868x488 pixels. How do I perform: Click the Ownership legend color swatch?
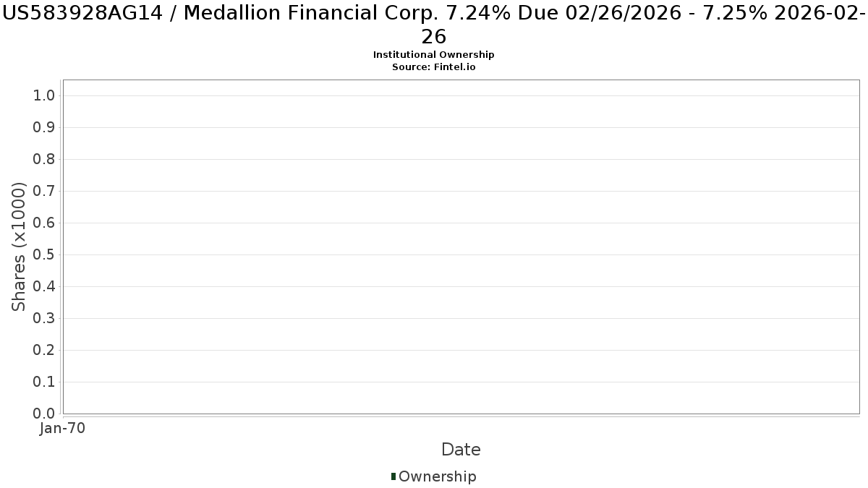pyautogui.click(x=393, y=476)
